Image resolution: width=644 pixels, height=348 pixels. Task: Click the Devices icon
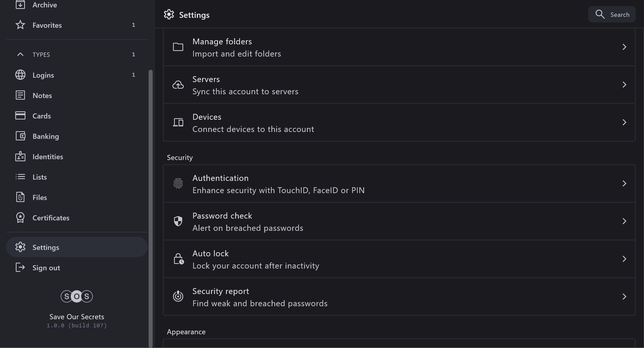coord(178,122)
